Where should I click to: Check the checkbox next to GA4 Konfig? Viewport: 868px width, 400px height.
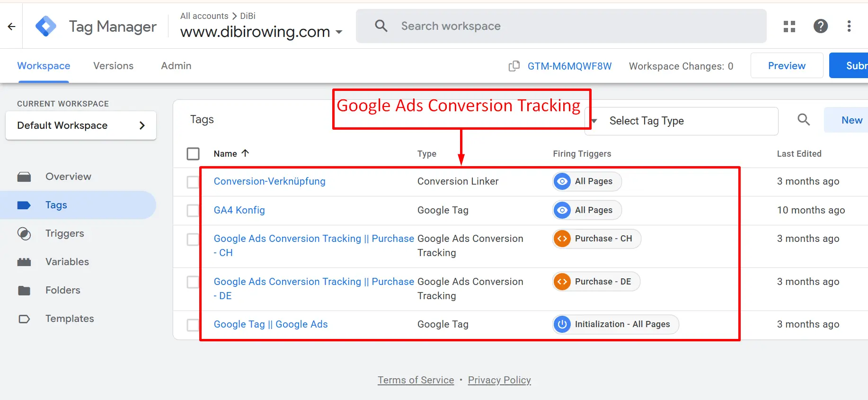point(194,210)
